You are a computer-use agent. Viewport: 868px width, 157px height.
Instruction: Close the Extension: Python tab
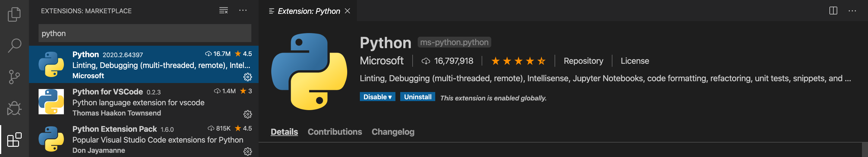coord(348,11)
